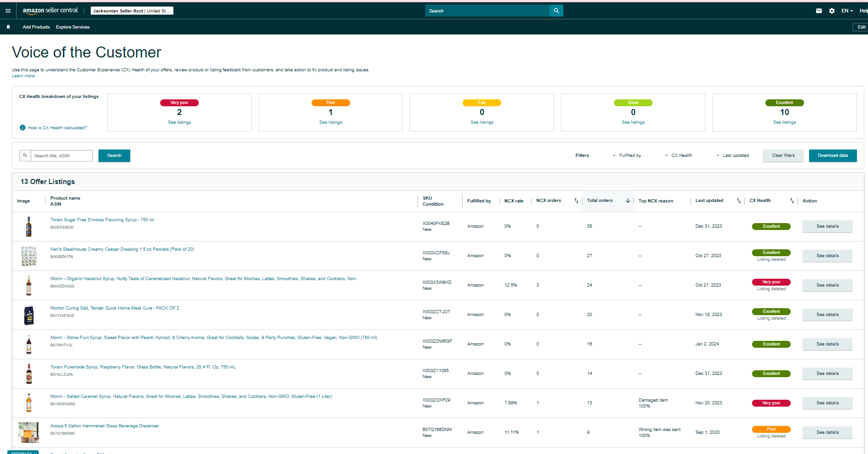Open the Jacksonian Seller Acct account switcher
This screenshot has width=868, height=454.
132,11
